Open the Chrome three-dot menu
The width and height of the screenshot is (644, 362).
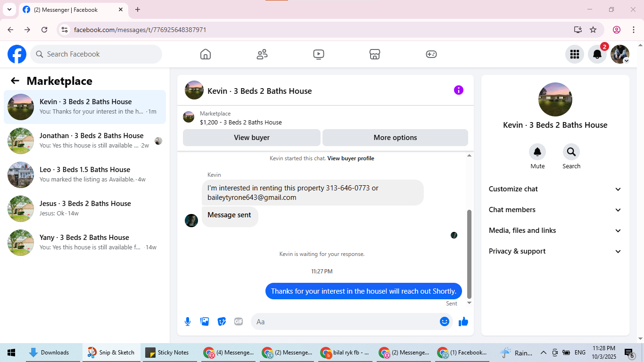pos(633,30)
